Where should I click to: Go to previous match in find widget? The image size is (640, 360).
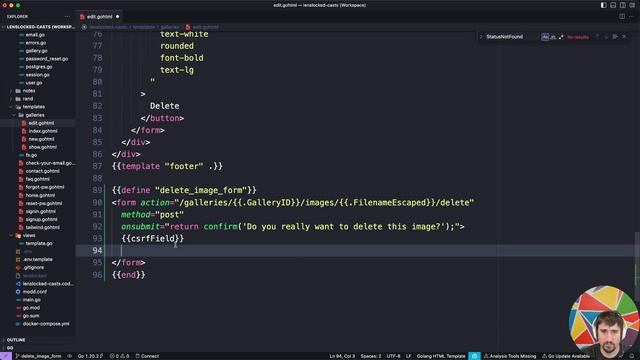pyautogui.click(x=597, y=37)
